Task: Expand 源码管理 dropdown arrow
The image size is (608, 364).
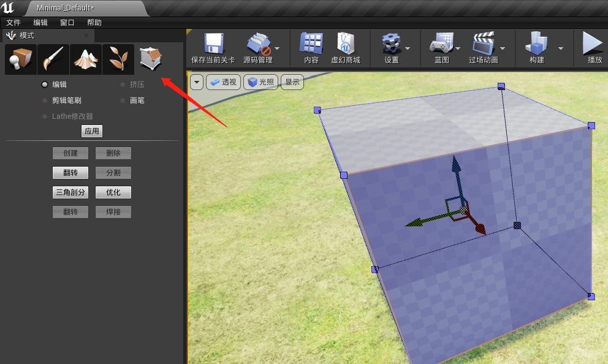Action: 277,48
